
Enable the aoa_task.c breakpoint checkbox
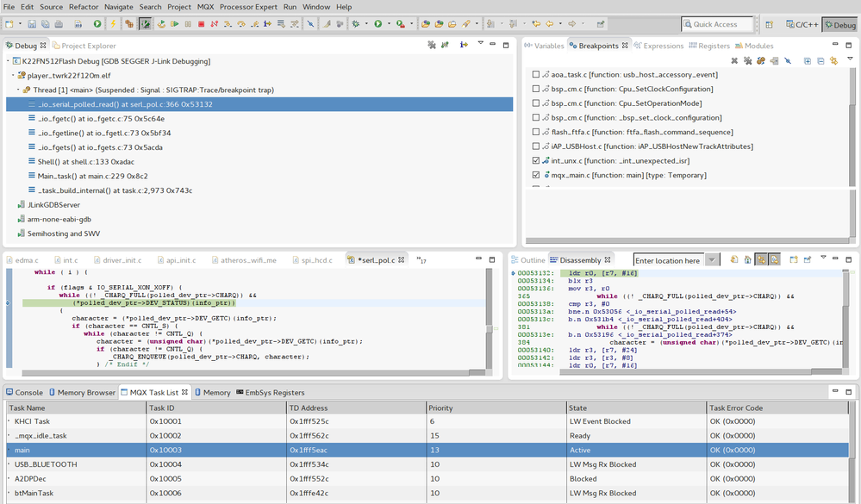(x=536, y=75)
